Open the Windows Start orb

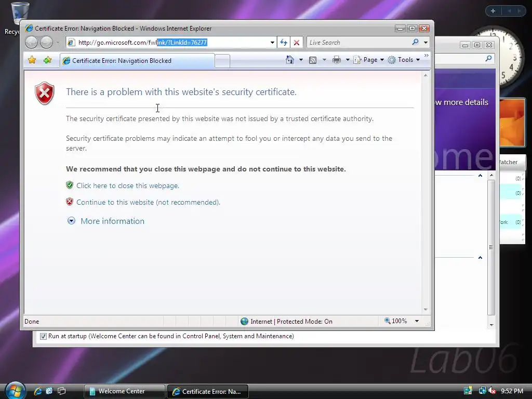(x=16, y=391)
